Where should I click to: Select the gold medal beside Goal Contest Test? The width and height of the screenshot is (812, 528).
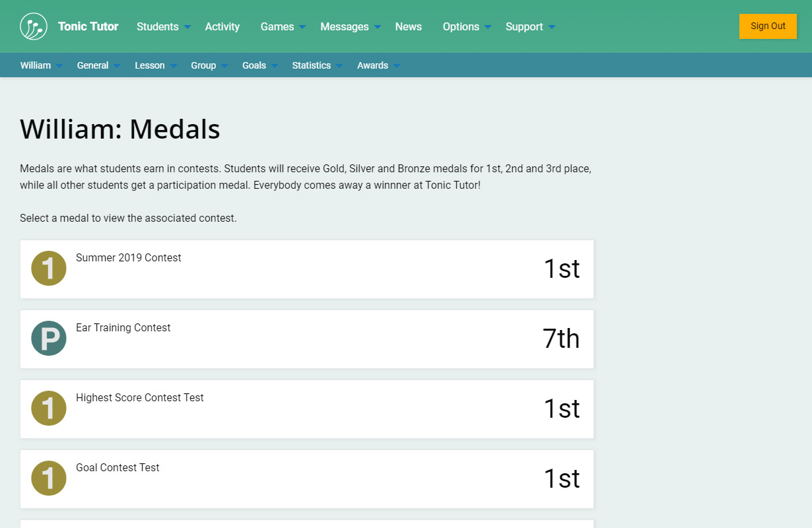click(x=49, y=478)
